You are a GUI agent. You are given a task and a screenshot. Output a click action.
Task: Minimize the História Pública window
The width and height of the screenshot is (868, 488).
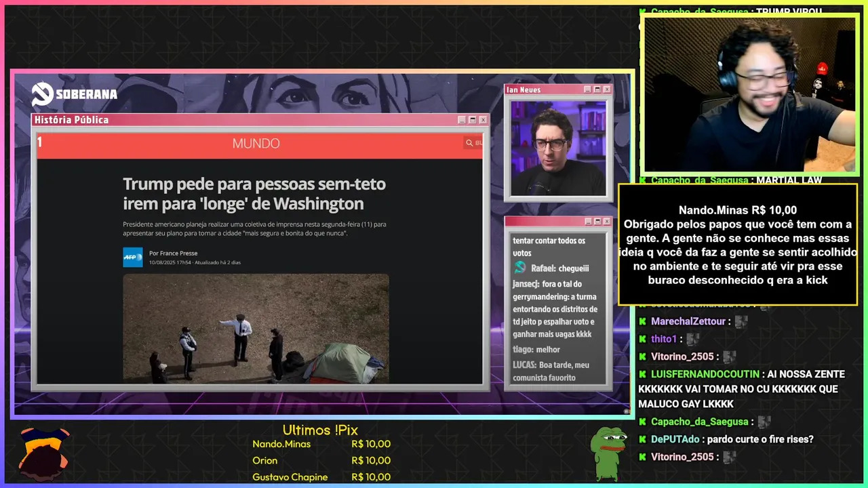(x=462, y=120)
